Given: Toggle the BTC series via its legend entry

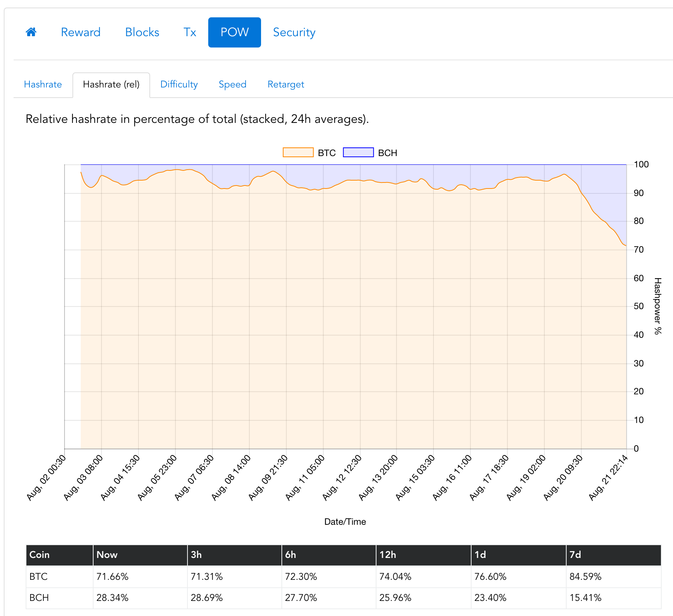Looking at the screenshot, I should click(326, 152).
